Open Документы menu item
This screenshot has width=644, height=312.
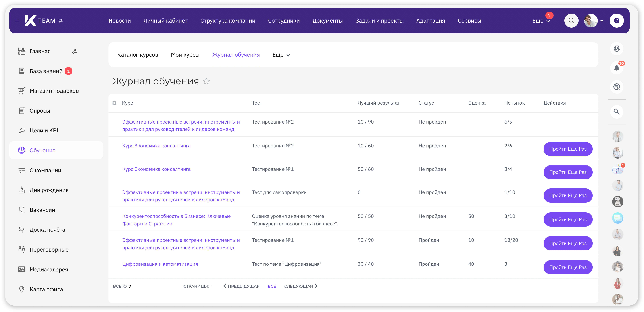(328, 21)
